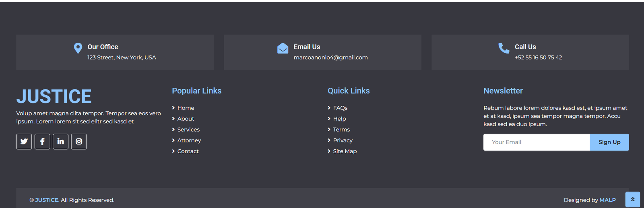Image resolution: width=644 pixels, height=208 pixels.
Task: Click the Terms link
Action: [x=341, y=130]
